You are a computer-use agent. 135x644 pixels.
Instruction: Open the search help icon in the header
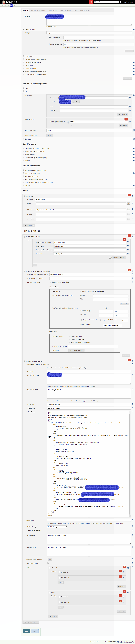[x=121, y=2]
